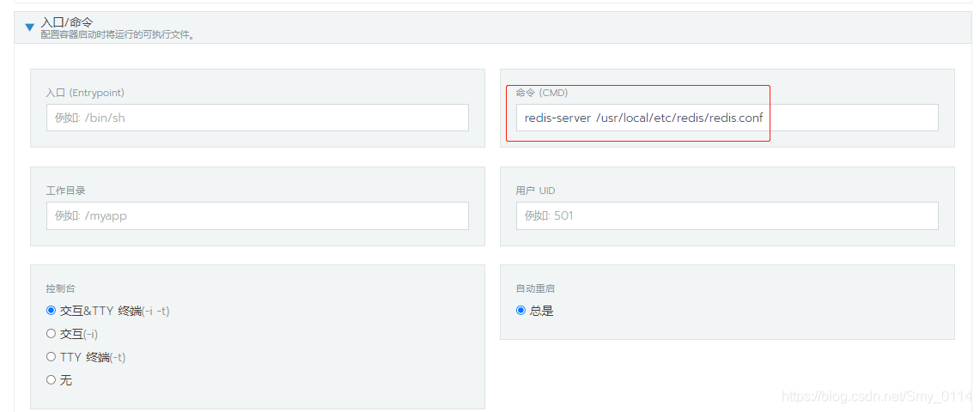Select the 无 console radio option

52,379
